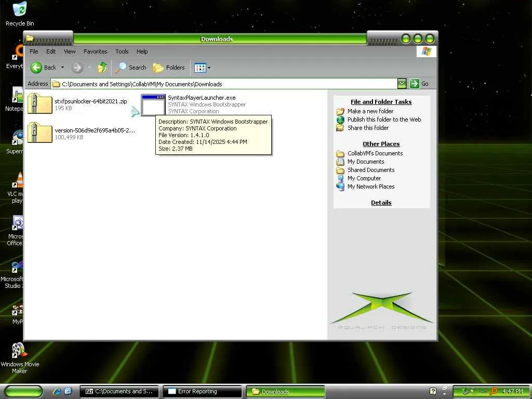Select the stxfpsunlocker-64bit2021.zip file icon
The height and width of the screenshot is (399, 532).
(39, 103)
